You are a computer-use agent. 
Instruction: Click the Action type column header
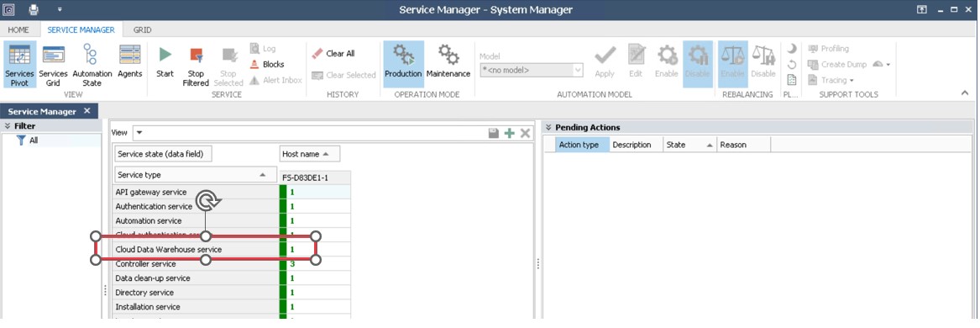coord(582,145)
